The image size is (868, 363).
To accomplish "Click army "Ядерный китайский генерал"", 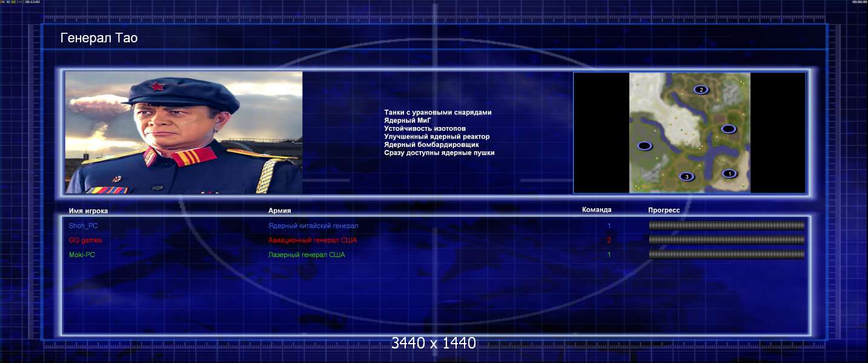I will [x=313, y=226].
